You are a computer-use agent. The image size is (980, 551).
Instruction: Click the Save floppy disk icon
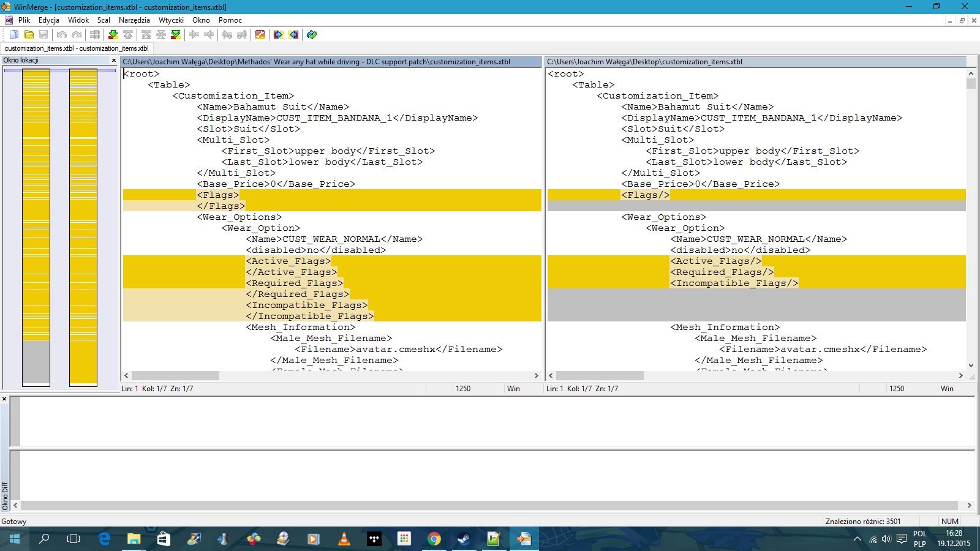43,35
